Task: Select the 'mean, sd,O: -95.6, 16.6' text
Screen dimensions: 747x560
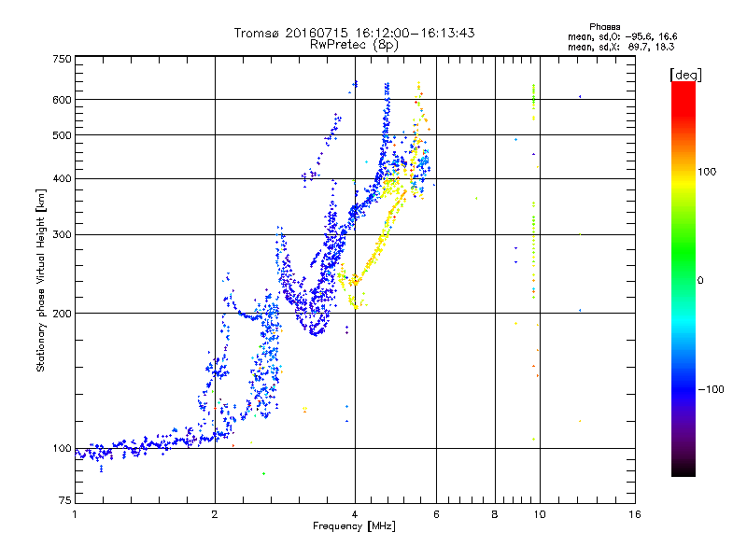Action: [x=622, y=36]
